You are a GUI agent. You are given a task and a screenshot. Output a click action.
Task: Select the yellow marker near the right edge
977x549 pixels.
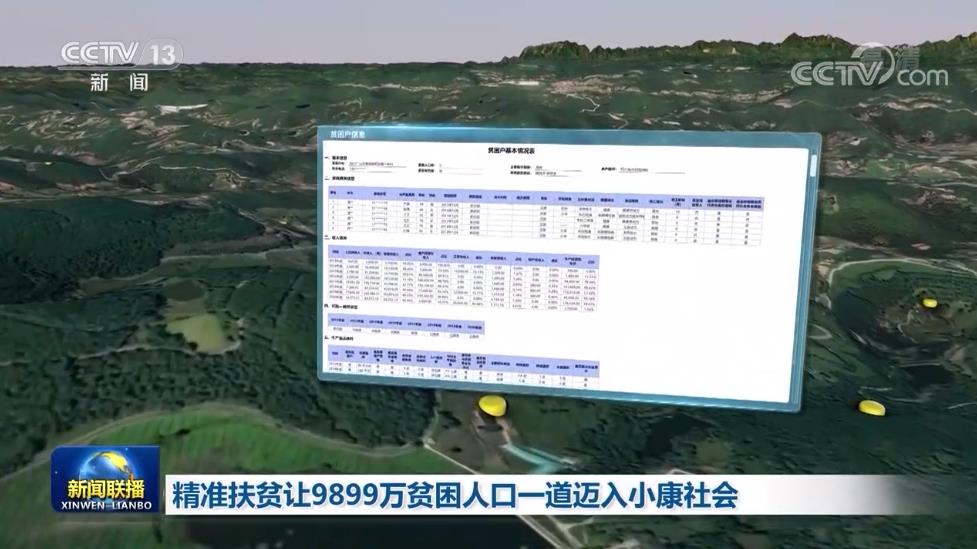929,300
